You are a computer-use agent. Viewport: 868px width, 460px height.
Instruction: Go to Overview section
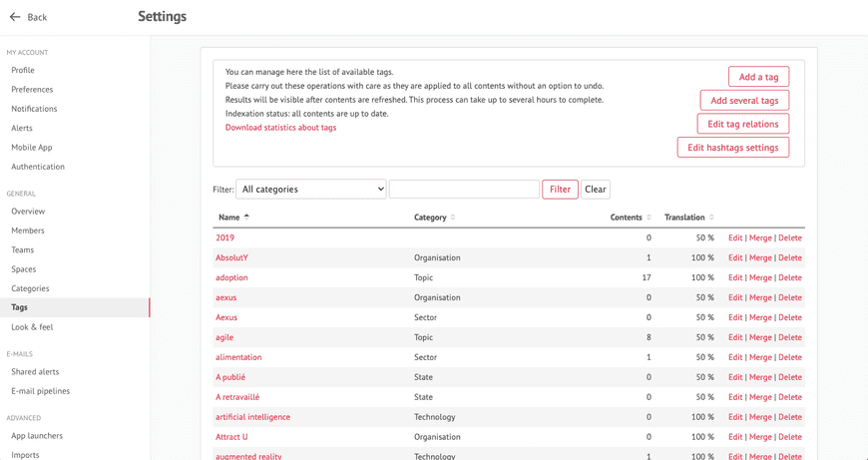(28, 212)
